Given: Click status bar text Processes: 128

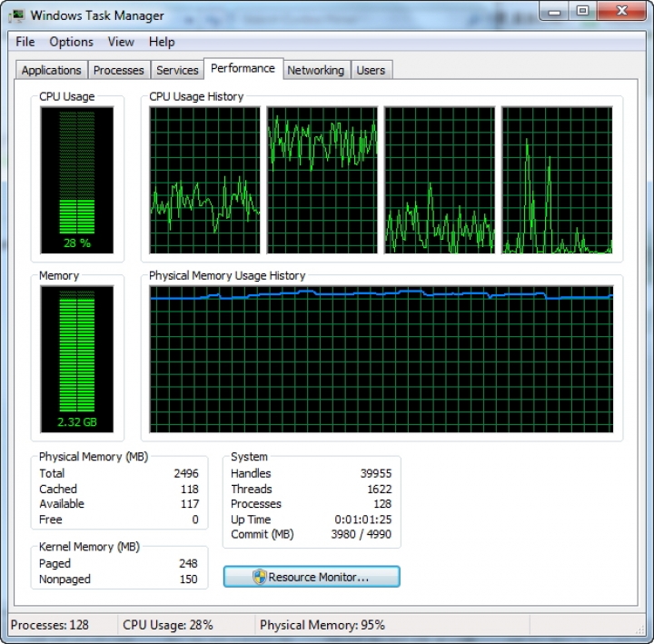Looking at the screenshot, I should point(50,625).
